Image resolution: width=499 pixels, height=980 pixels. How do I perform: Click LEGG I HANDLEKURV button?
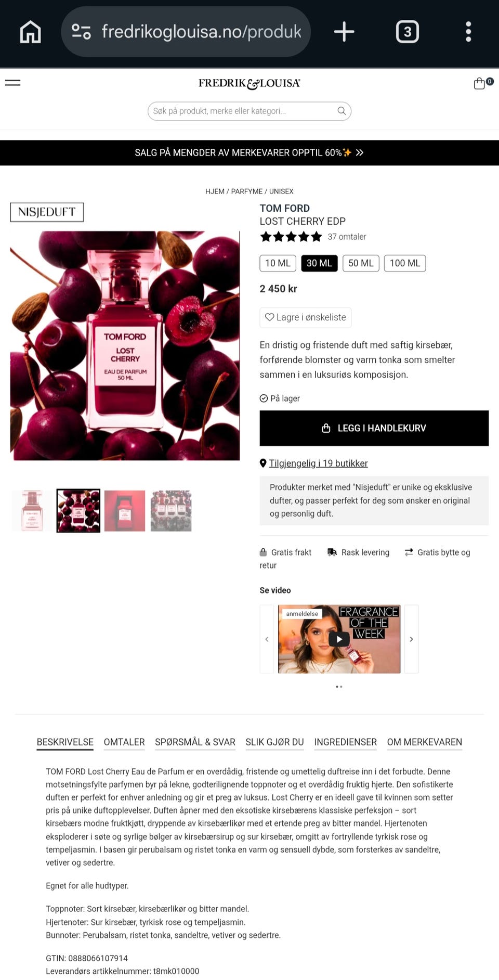click(374, 428)
